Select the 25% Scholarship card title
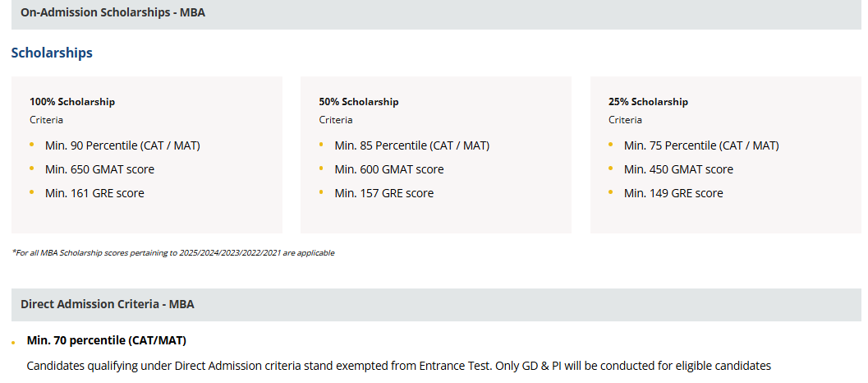868x383 pixels. [648, 102]
